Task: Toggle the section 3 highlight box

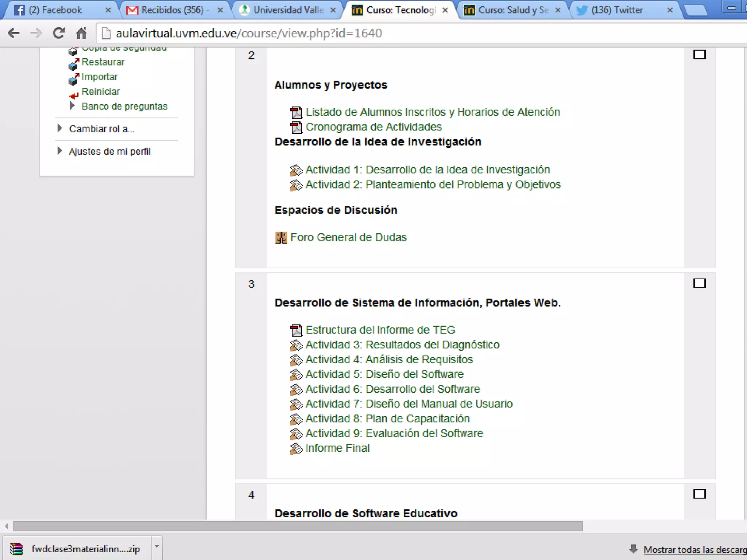Action: 699,283
